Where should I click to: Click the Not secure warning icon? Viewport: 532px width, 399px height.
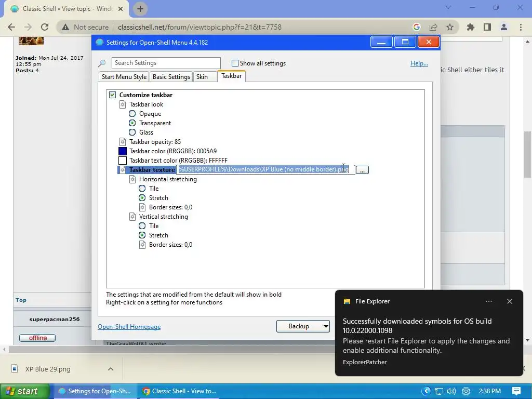click(65, 27)
